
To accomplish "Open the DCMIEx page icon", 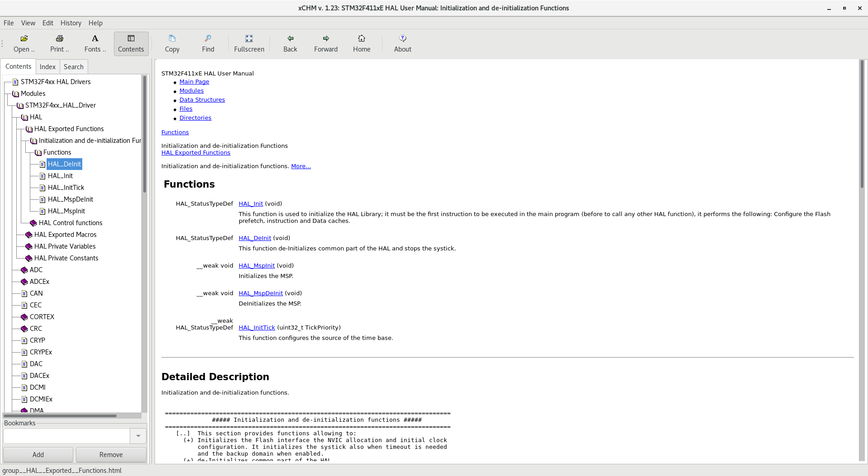I will [x=24, y=399].
